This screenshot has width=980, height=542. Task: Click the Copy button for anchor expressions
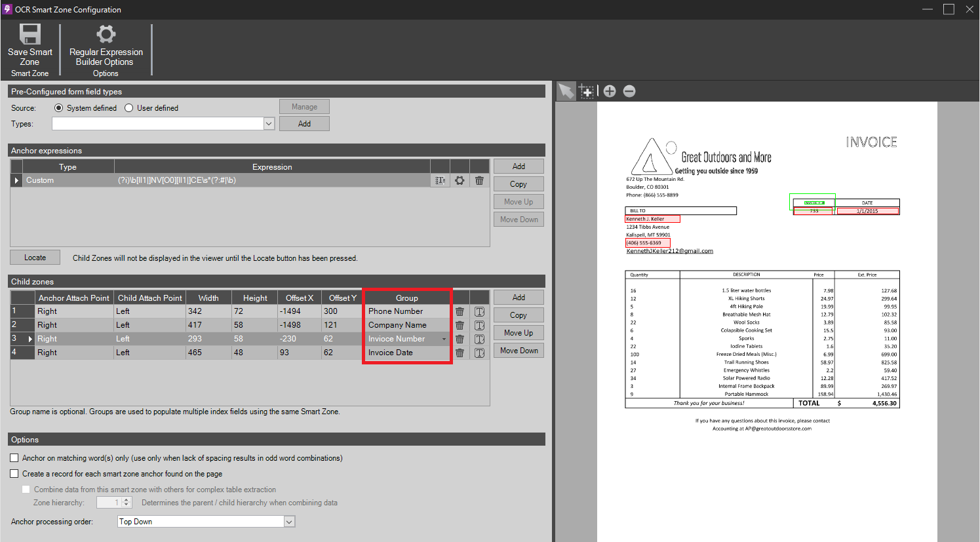[x=519, y=184]
